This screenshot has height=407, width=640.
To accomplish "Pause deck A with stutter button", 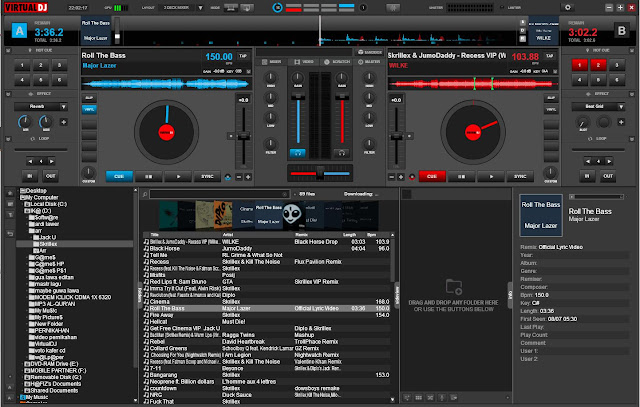I will pos(149,176).
